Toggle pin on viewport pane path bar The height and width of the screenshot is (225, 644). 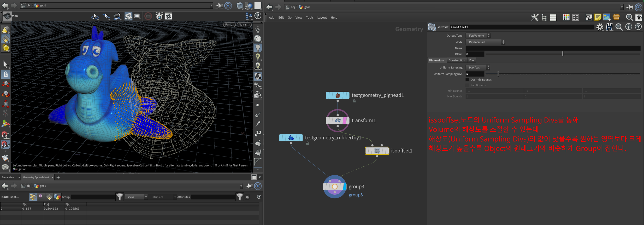coord(219,5)
